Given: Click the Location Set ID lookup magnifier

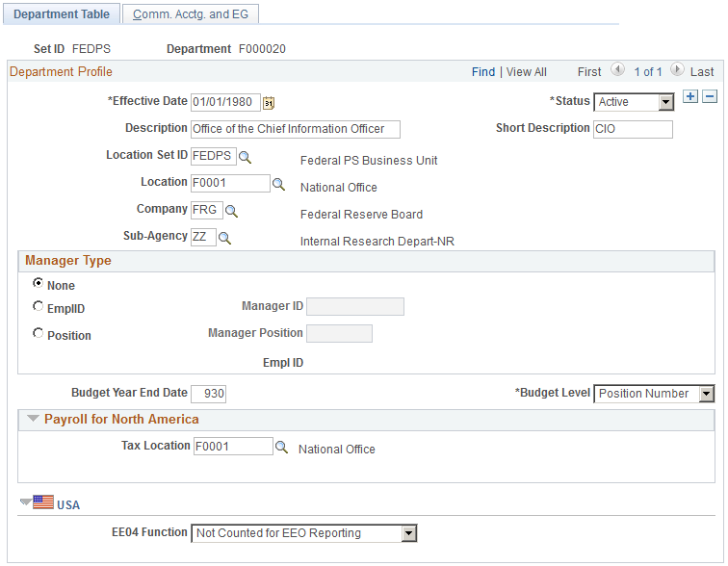Looking at the screenshot, I should point(245,157).
